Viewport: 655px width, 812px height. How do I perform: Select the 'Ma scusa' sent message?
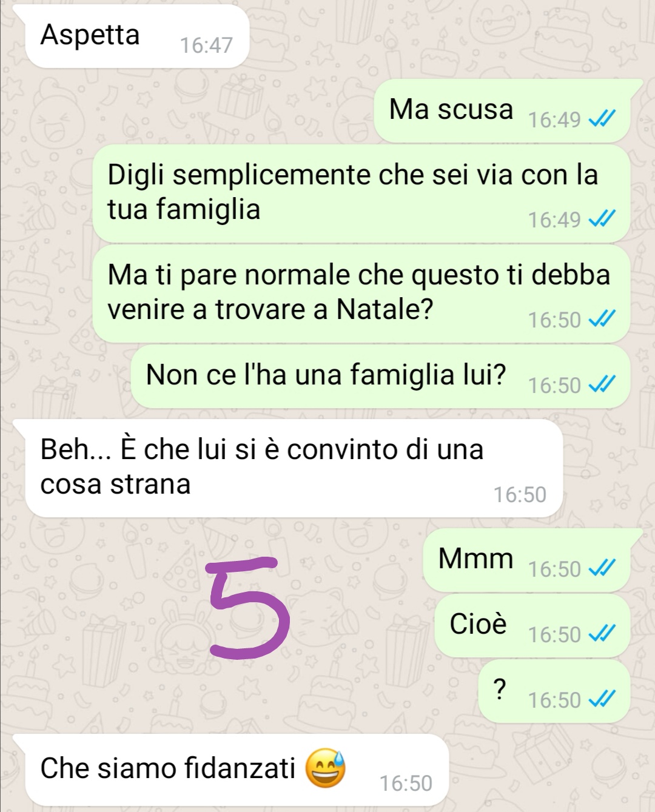coord(502,111)
